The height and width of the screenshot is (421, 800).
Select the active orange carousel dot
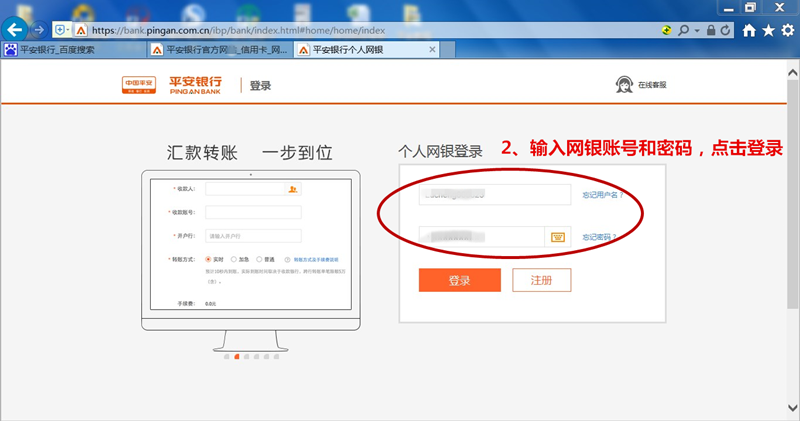237,357
